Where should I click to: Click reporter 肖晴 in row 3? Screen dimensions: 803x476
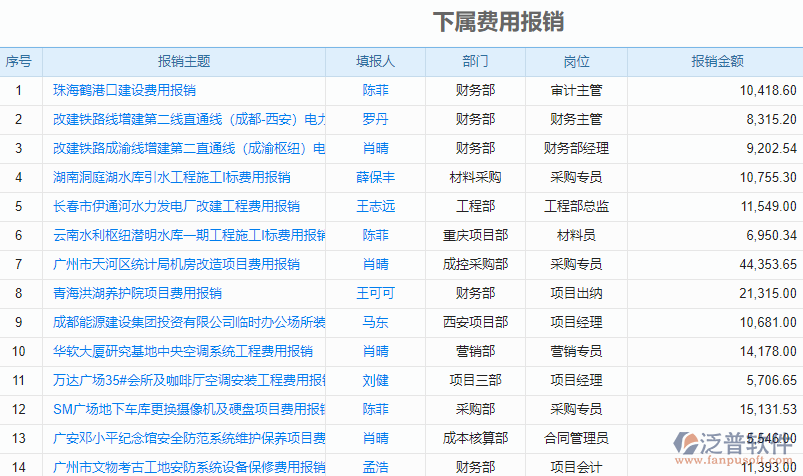[375, 149]
